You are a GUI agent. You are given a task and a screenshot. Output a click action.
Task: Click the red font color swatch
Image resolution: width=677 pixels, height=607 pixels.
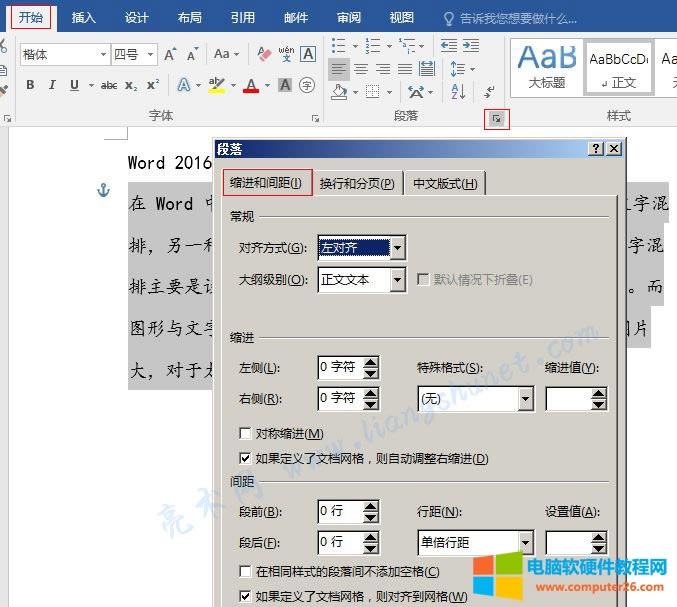(250, 85)
